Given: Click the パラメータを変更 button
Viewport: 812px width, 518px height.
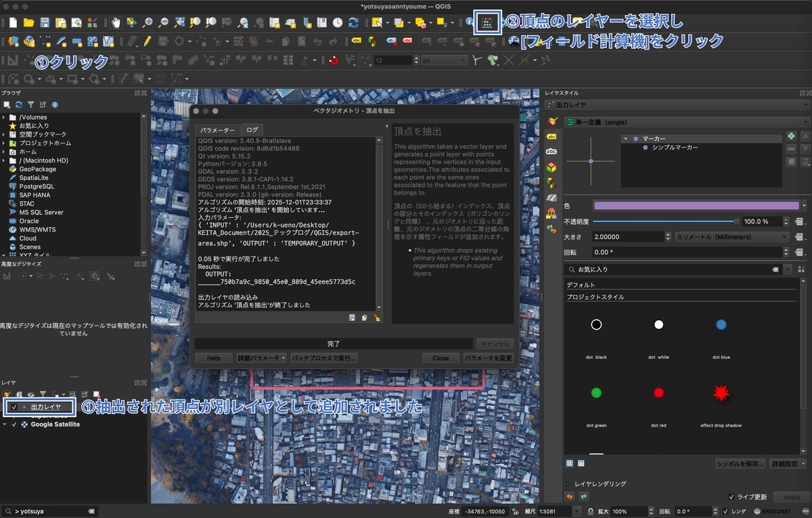Looking at the screenshot, I should (x=489, y=358).
